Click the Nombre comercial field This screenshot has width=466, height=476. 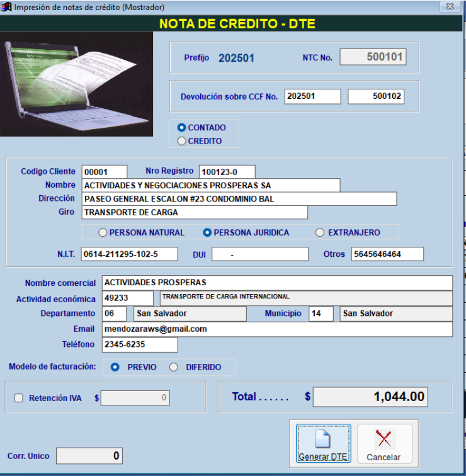pos(277,283)
